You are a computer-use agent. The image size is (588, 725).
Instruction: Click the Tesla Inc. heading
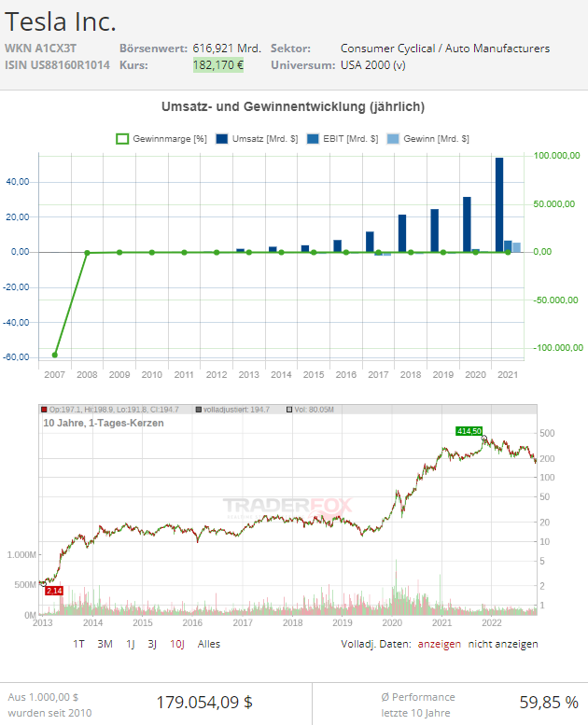60,21
